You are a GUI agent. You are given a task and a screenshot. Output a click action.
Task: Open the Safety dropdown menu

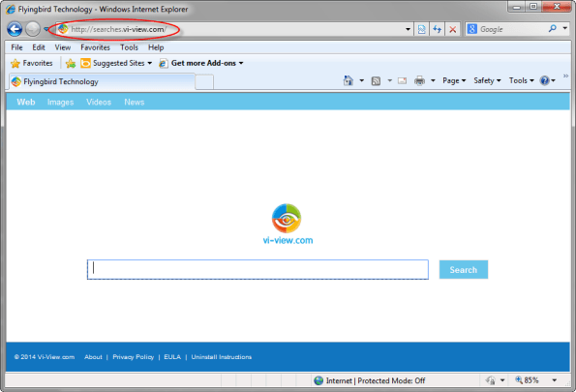point(487,80)
